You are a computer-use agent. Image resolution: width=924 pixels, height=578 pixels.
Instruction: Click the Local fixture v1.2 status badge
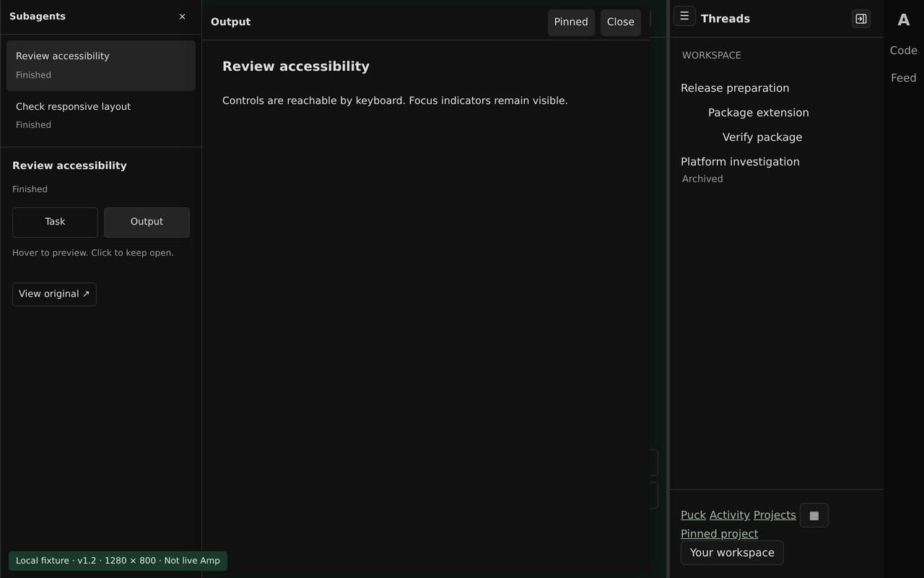point(118,561)
